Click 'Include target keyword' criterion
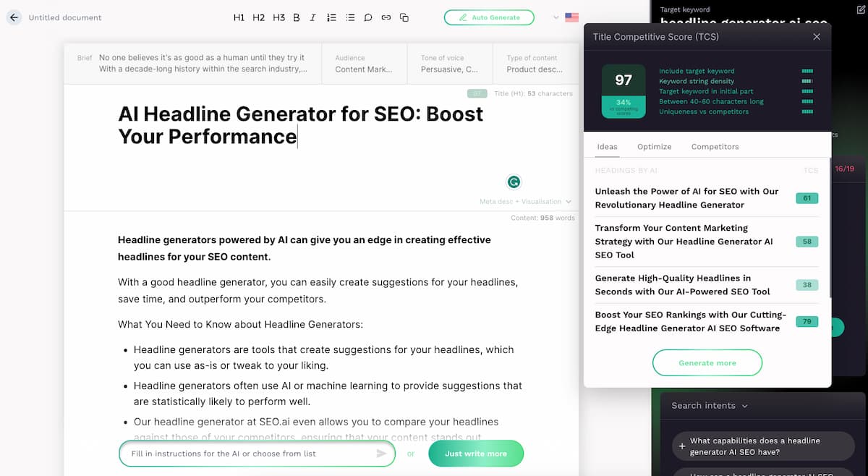The width and height of the screenshot is (868, 476). 697,71
